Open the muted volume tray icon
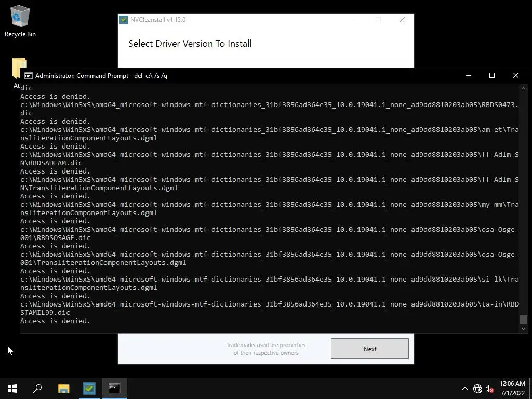532x399 pixels. point(489,389)
